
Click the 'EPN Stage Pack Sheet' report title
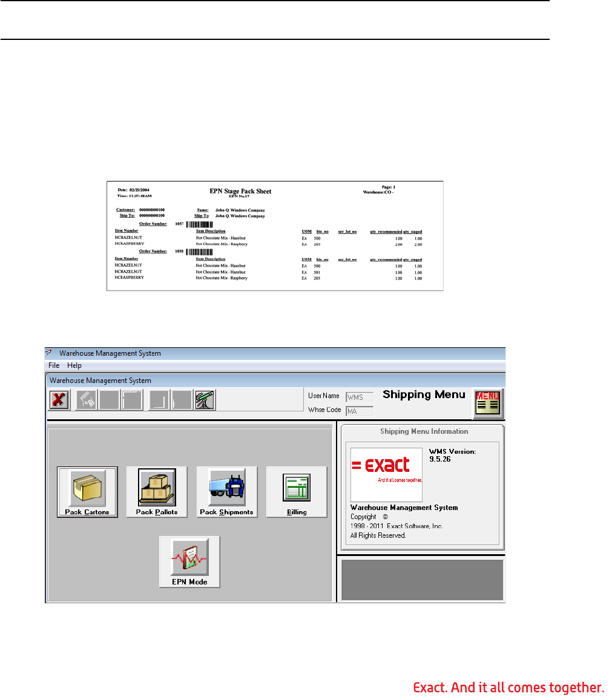coord(240,191)
